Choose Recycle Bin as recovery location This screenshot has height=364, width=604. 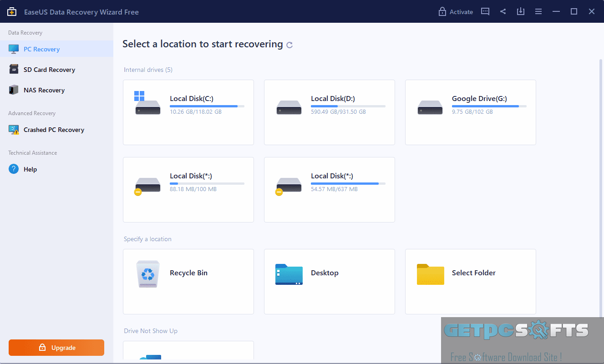pyautogui.click(x=188, y=282)
